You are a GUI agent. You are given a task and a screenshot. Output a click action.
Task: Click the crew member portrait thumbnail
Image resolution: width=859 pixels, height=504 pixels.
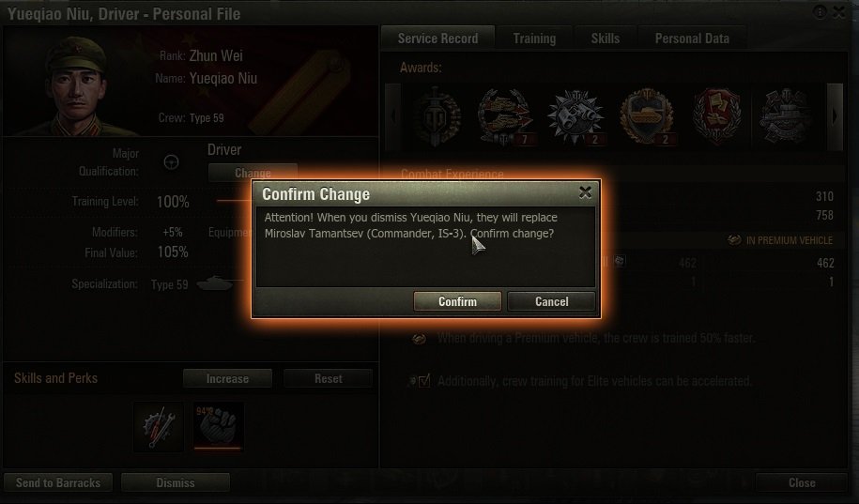(x=77, y=84)
